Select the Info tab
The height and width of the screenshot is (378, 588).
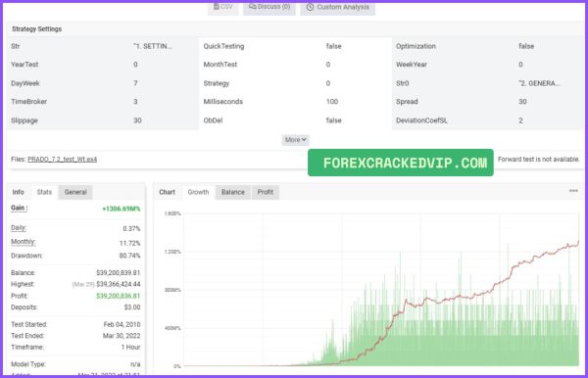[x=18, y=192]
